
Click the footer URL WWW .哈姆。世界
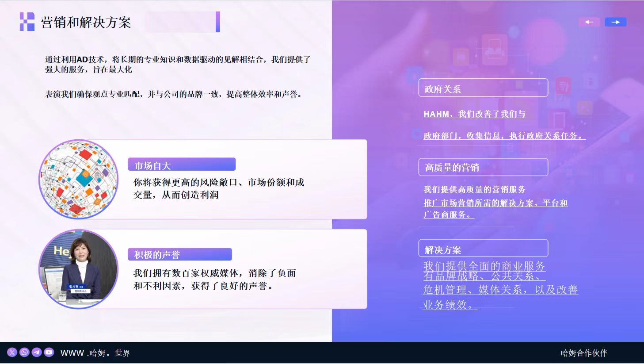click(x=95, y=353)
